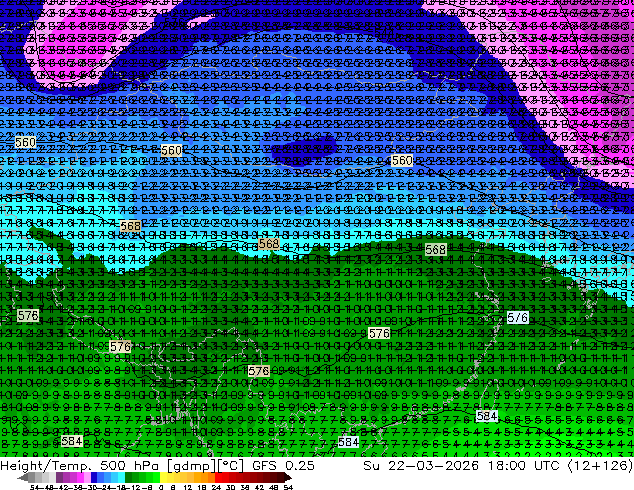Click the '[gdmp]' unit label
This screenshot has width=634, height=490.
click(x=191, y=466)
